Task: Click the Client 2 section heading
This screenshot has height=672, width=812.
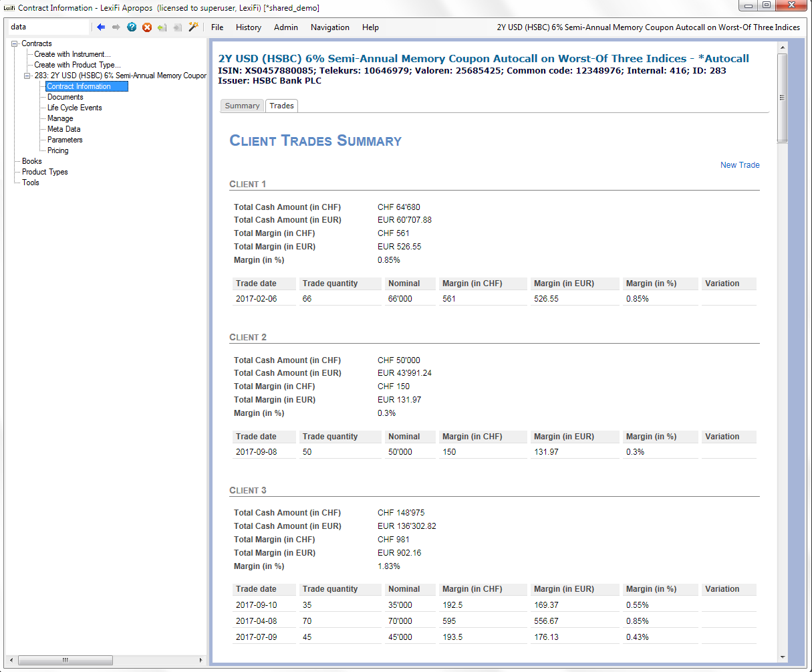Action: click(248, 338)
